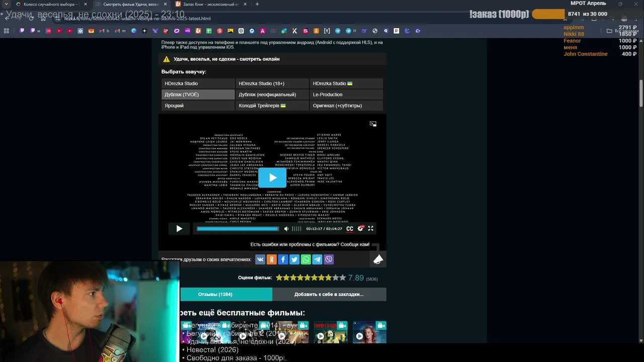Select Колодій Трейлерів voice-over
Viewport: 644px width, 362px height.
pos(272,106)
